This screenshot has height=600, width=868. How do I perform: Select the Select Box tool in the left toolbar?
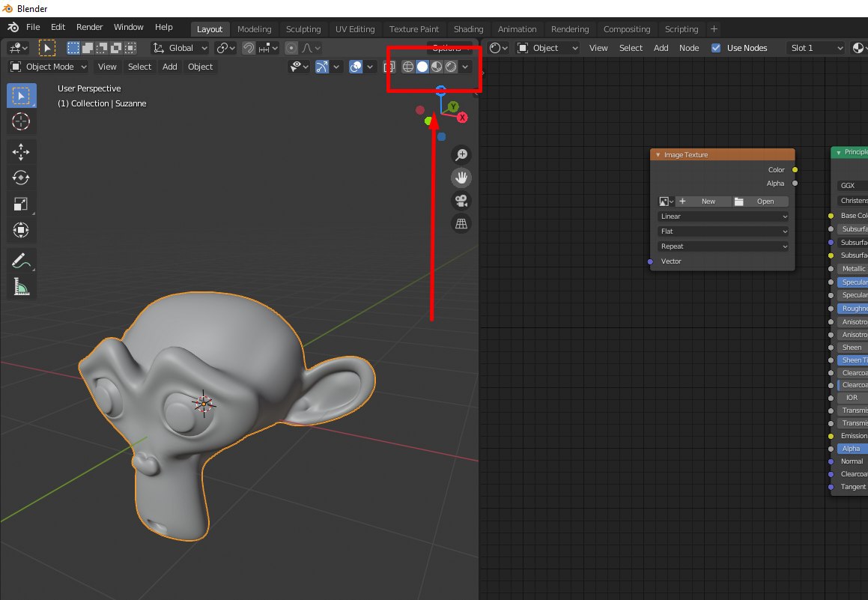coord(21,96)
